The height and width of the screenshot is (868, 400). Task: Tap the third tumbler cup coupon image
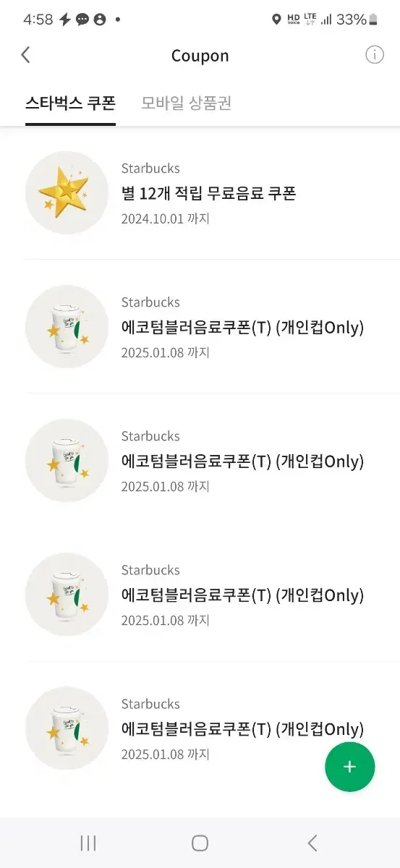pos(67,594)
